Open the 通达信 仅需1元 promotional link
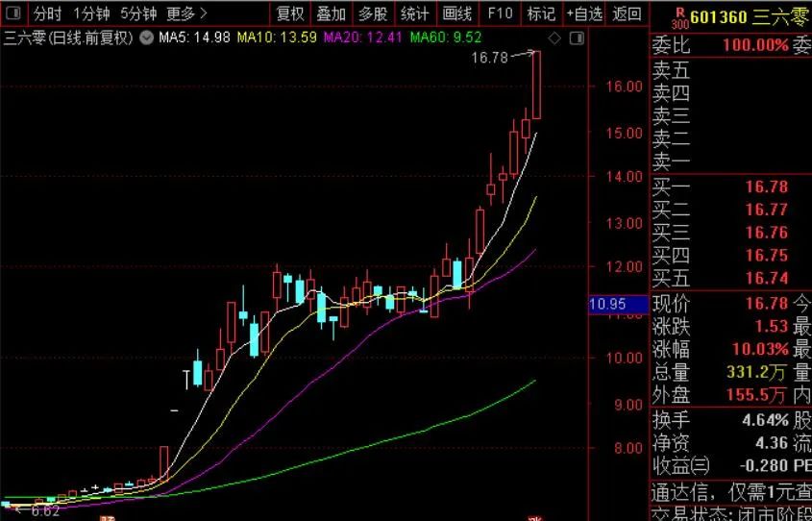Image resolution: width=812 pixels, height=521 pixels. (x=731, y=492)
